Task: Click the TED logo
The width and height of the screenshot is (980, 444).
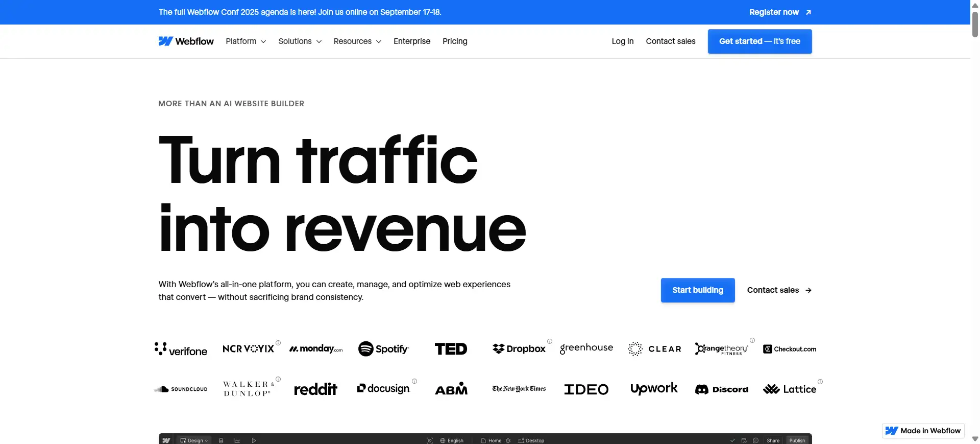Action: [451, 349]
